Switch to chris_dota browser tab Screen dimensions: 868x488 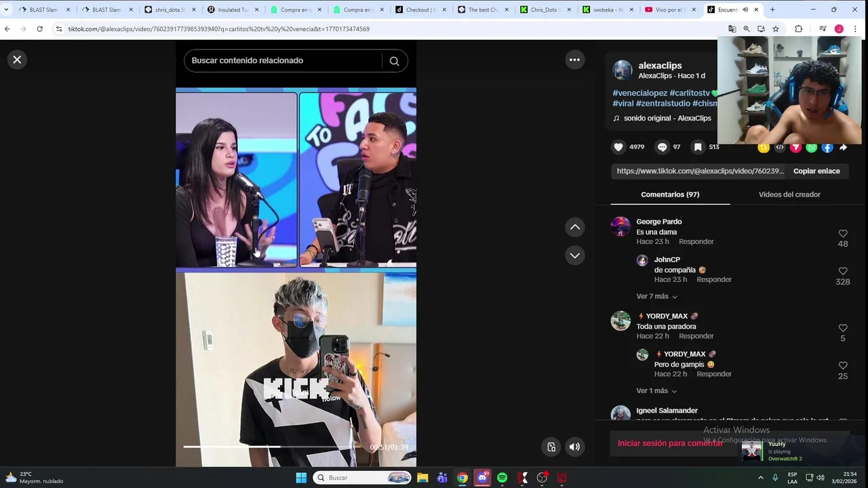[170, 9]
